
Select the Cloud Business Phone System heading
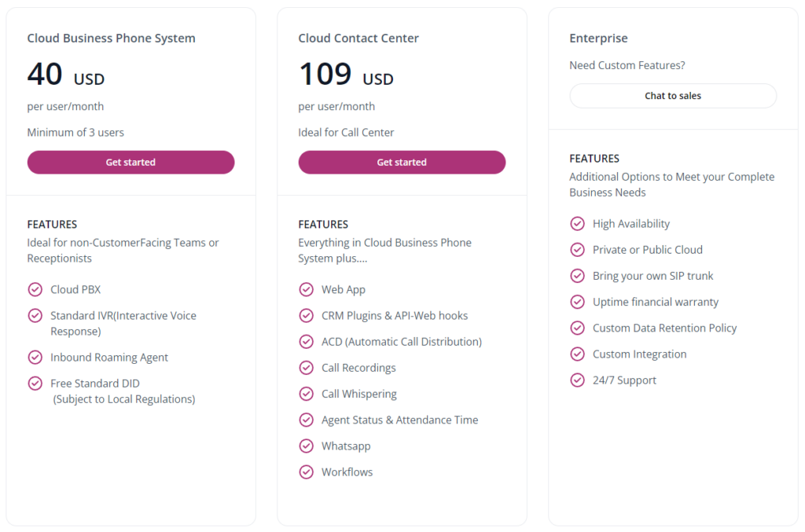click(111, 39)
